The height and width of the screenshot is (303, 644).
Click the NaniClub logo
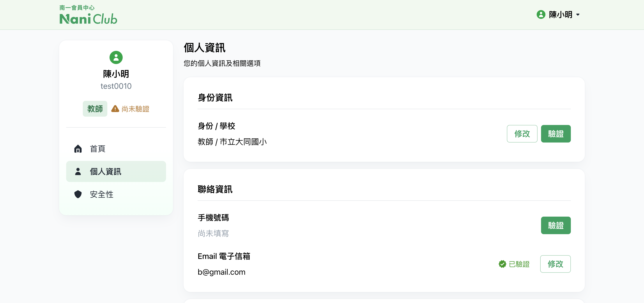pyautogui.click(x=88, y=19)
